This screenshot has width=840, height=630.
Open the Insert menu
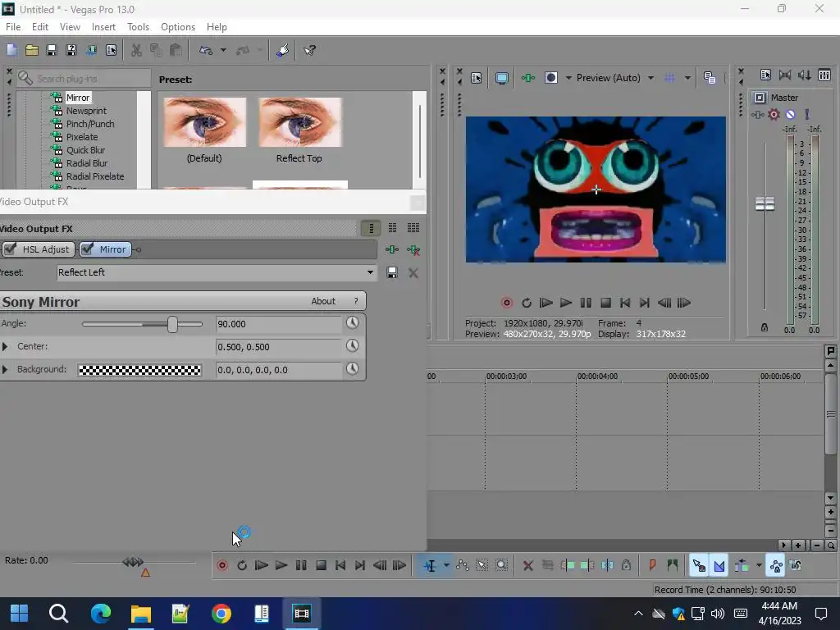103,27
